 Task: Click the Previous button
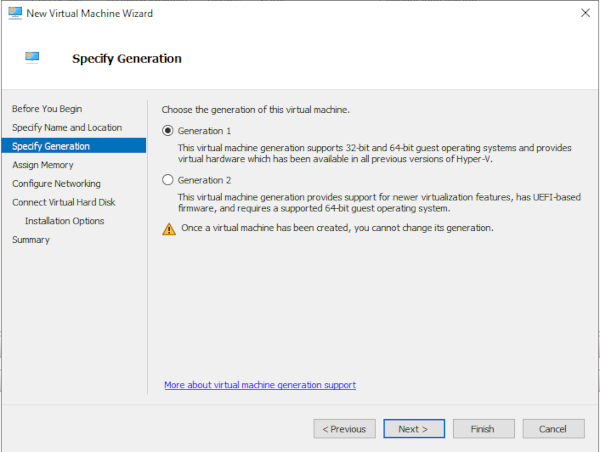click(x=343, y=429)
